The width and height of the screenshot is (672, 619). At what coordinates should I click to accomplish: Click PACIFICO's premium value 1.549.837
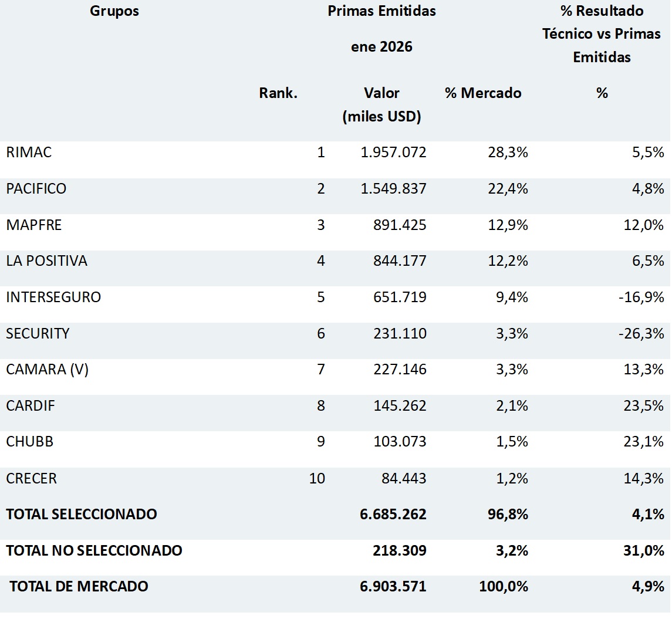[393, 189]
